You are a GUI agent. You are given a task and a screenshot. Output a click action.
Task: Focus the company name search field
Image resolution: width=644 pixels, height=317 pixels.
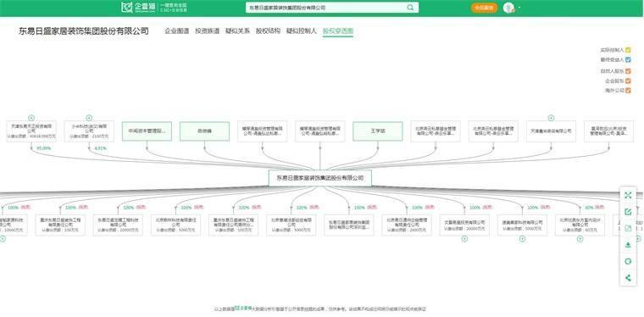coord(326,8)
